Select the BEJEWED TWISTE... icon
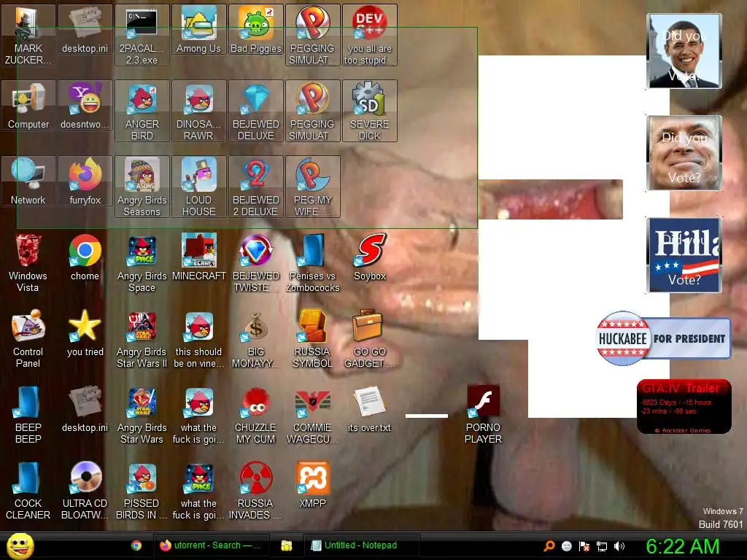 tap(256, 262)
